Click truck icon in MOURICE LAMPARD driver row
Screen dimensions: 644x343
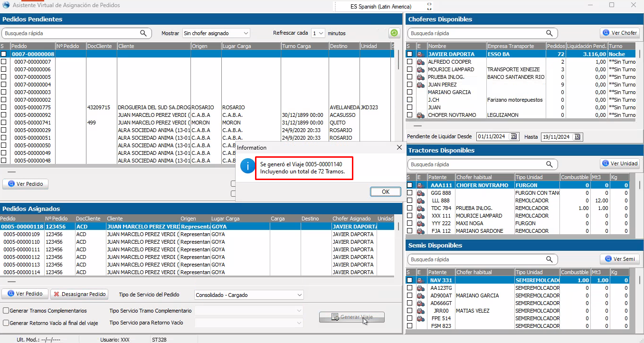(x=421, y=69)
